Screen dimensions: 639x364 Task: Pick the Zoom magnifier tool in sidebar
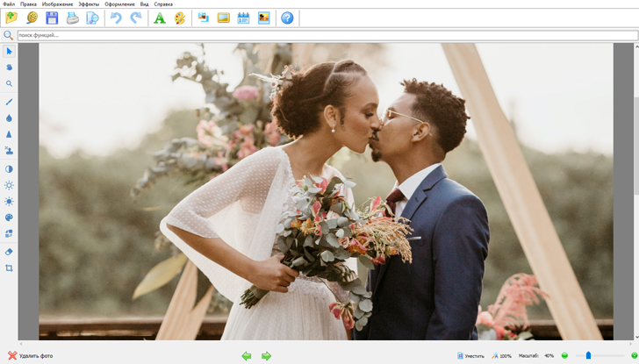click(9, 84)
